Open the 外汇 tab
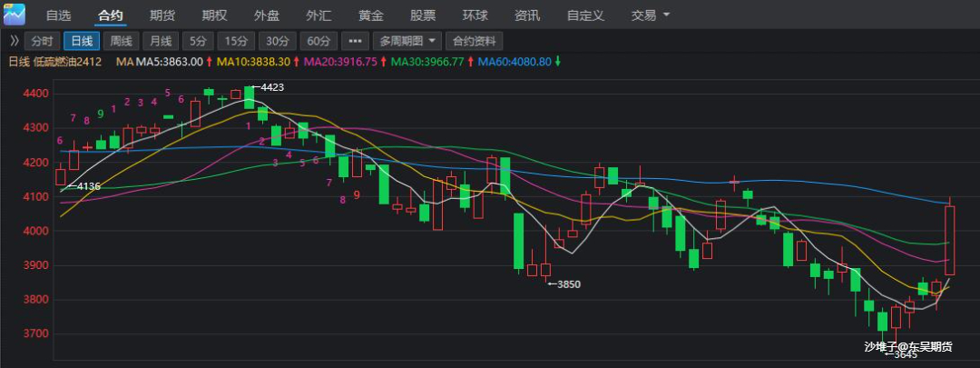Screen dimensions: 980x368 tap(318, 15)
